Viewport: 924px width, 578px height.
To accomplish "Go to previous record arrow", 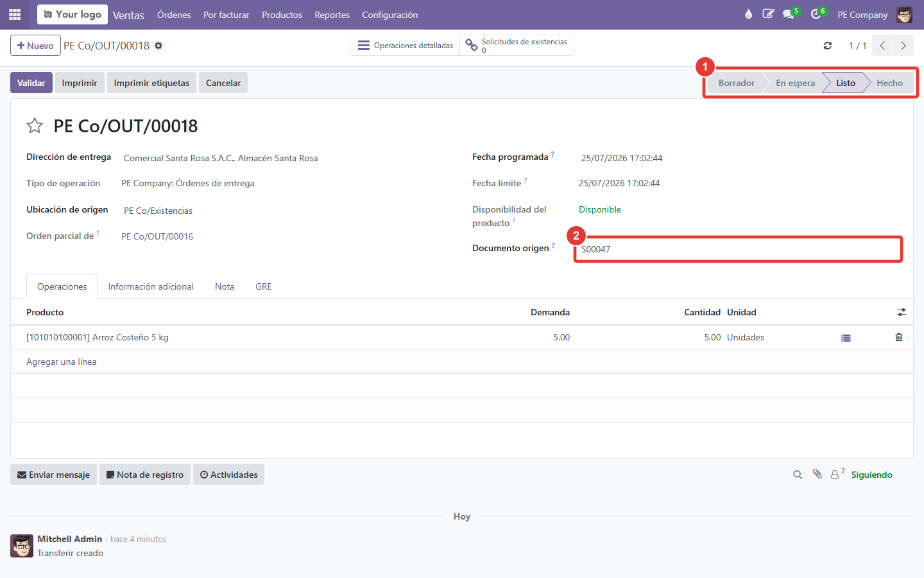I will pyautogui.click(x=883, y=46).
